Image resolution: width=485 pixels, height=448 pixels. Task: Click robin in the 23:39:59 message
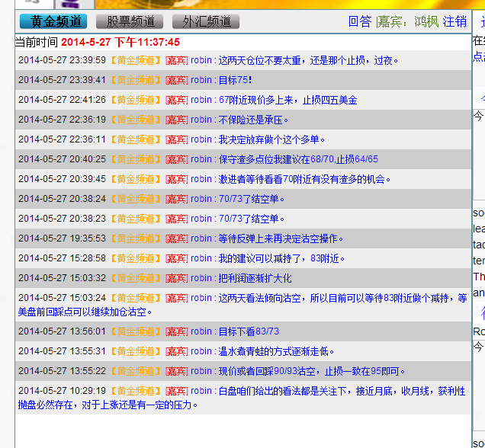tap(202, 60)
